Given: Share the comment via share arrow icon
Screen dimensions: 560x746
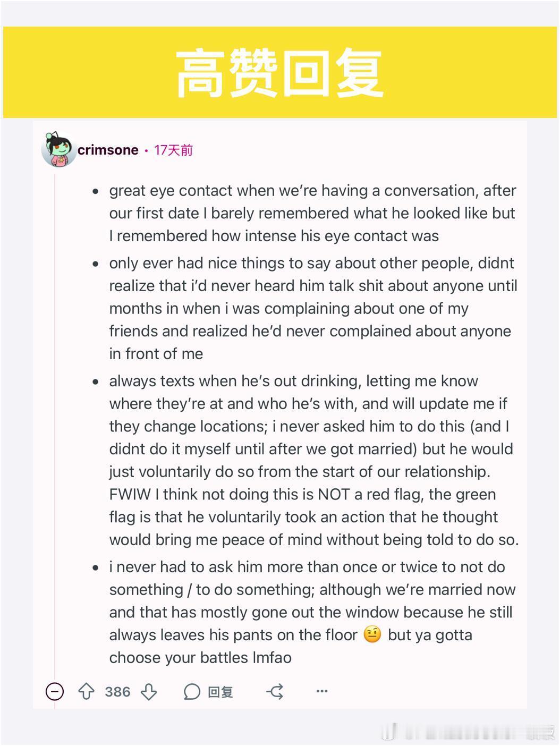Looking at the screenshot, I should [x=275, y=691].
